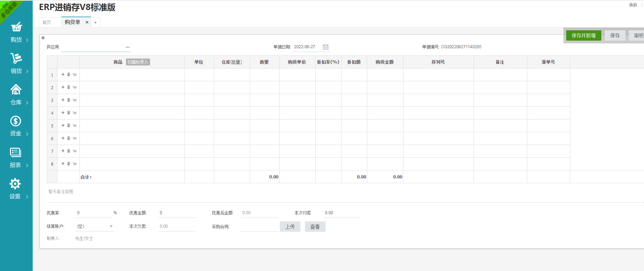Viewport: 644px width, 271px height.
Task: Click the 购货单价 column header
Action: coord(297,62)
